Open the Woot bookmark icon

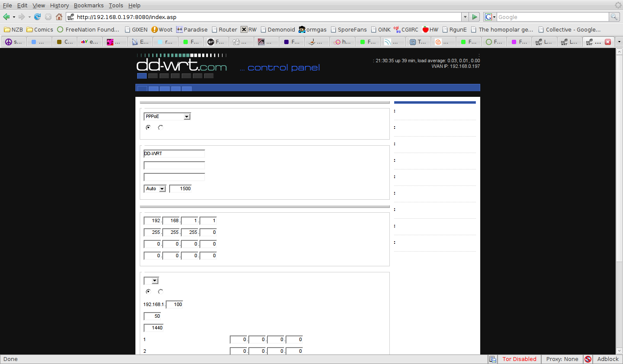(x=154, y=29)
